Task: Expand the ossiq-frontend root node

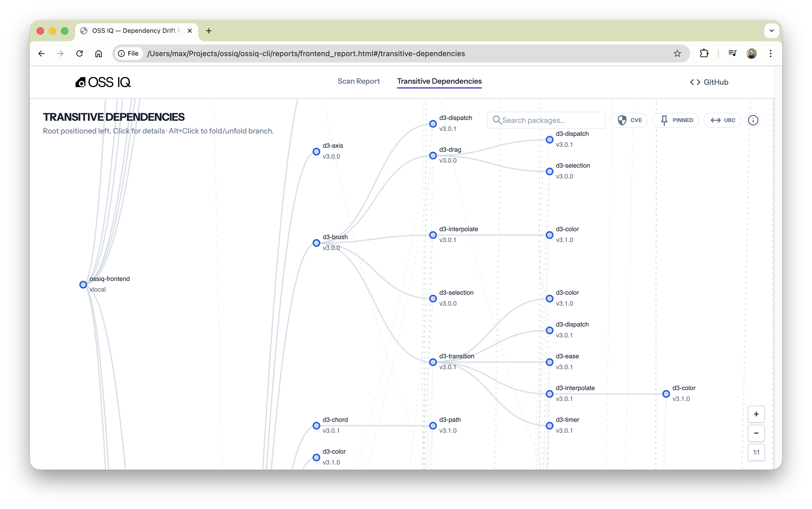Action: pos(83,284)
